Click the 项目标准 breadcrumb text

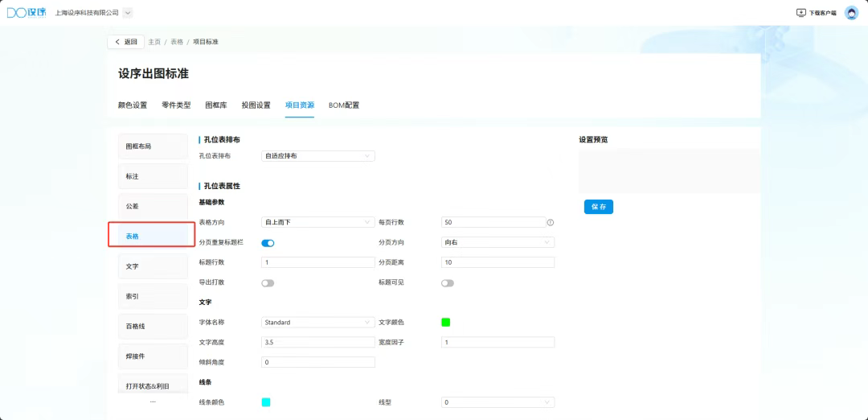click(206, 42)
